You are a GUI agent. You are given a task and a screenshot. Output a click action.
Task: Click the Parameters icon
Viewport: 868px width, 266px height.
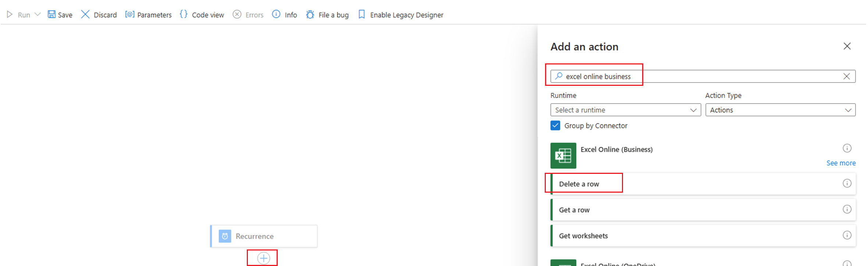(129, 14)
